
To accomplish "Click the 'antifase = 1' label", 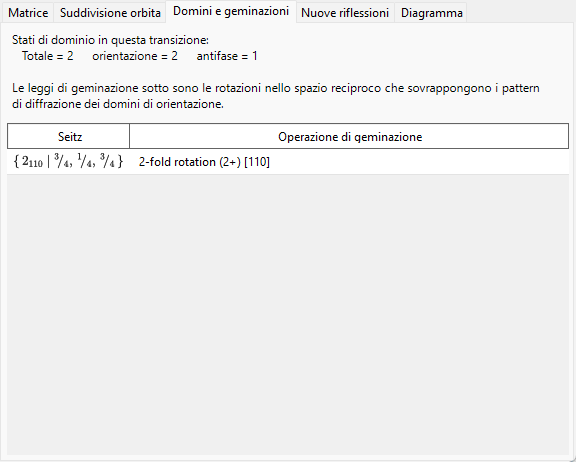I will point(227,56).
